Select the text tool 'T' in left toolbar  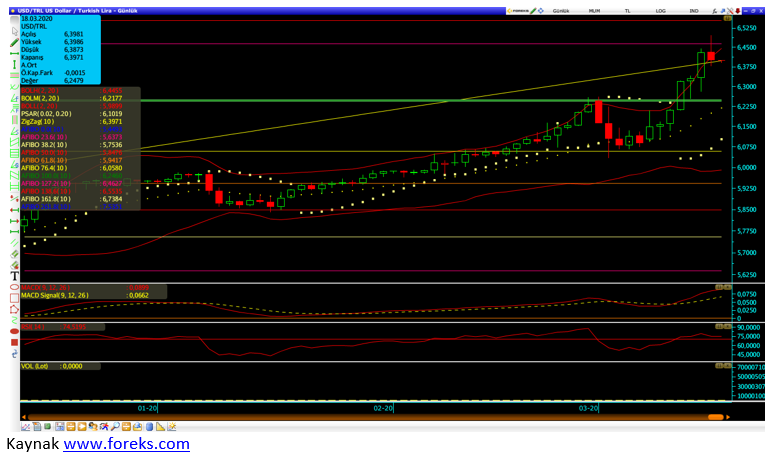click(x=14, y=275)
